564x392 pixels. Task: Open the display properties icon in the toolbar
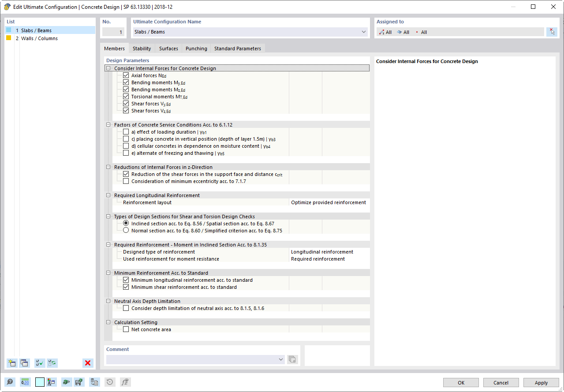tap(51, 382)
